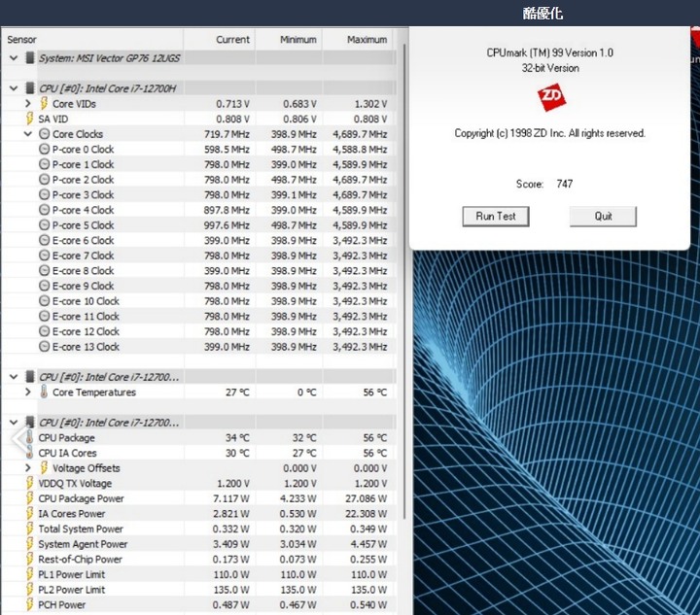Click the VDDQ TX Voltage lightning icon
The width and height of the screenshot is (700, 615).
(x=29, y=483)
